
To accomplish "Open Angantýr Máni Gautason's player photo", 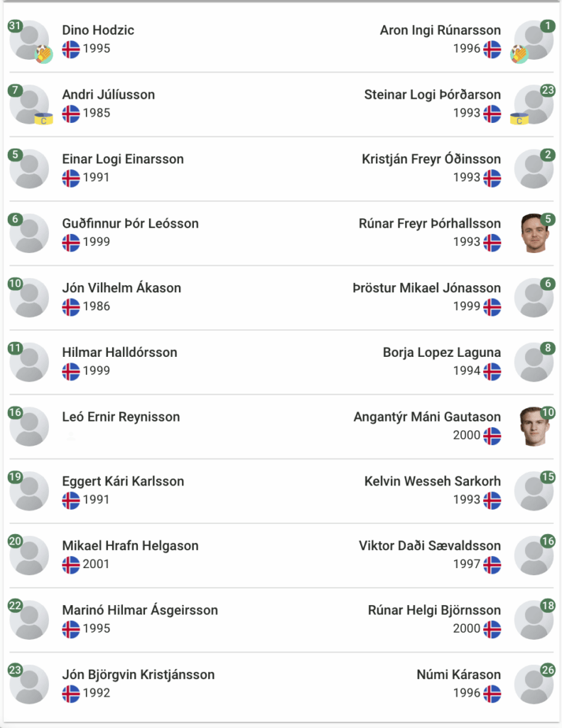I will [x=534, y=427].
